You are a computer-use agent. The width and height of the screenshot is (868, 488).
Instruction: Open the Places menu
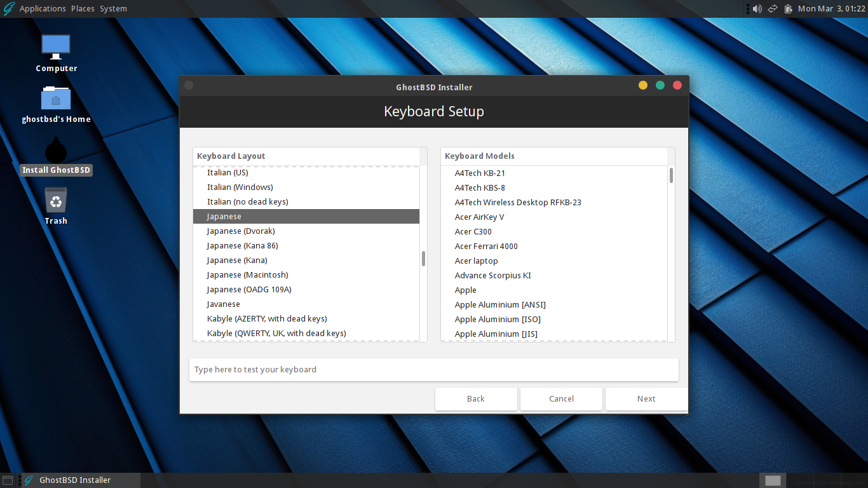pos(82,8)
